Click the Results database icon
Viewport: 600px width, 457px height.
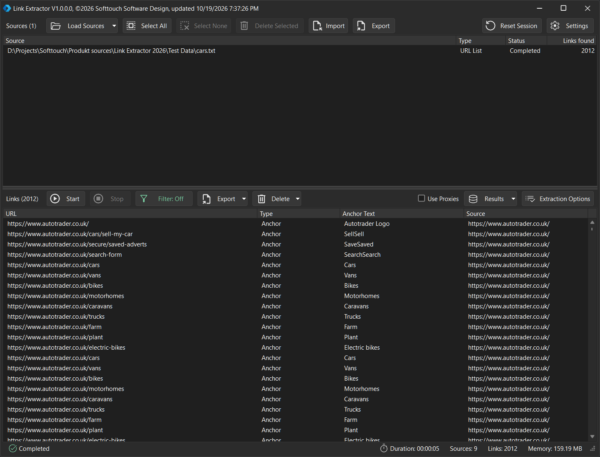click(x=473, y=199)
